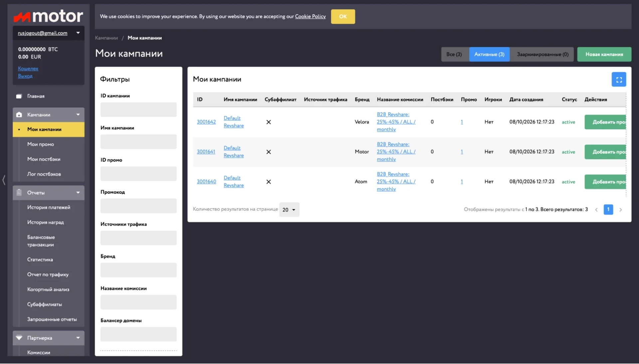Viewport: 639px width, 364px height.
Task: Switch to Активные (3) tab
Action: tap(489, 54)
